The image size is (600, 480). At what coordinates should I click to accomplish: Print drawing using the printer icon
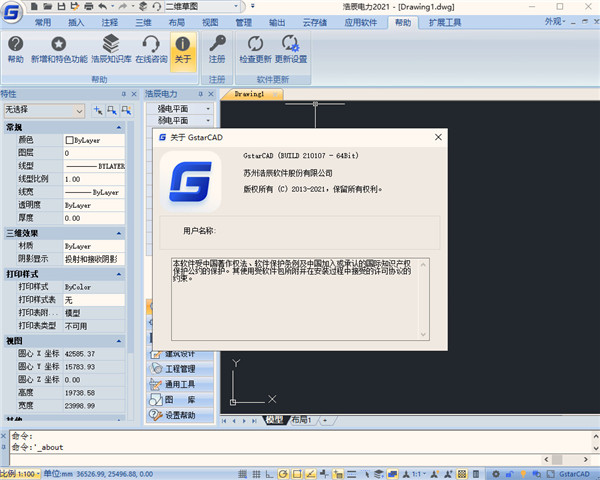pyautogui.click(x=88, y=6)
